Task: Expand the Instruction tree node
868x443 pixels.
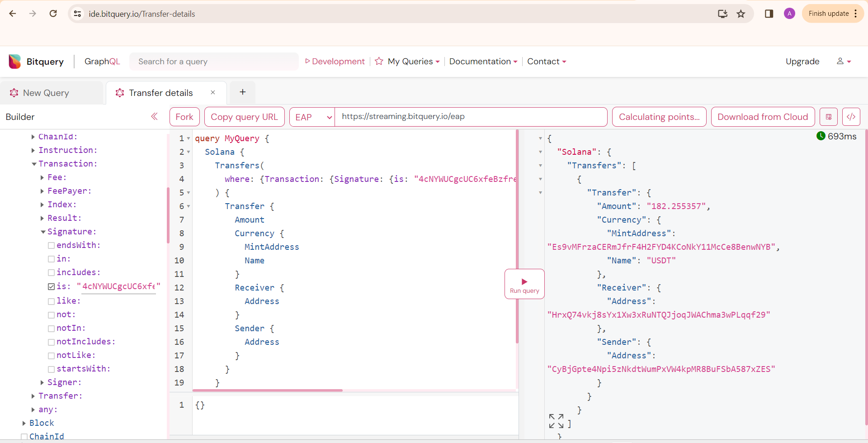Action: [x=33, y=150]
